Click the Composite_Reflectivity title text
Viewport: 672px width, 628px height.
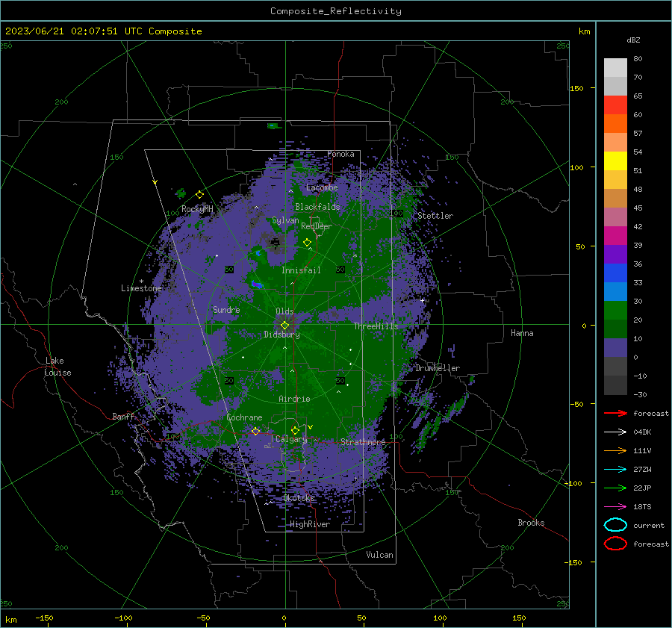(x=336, y=11)
